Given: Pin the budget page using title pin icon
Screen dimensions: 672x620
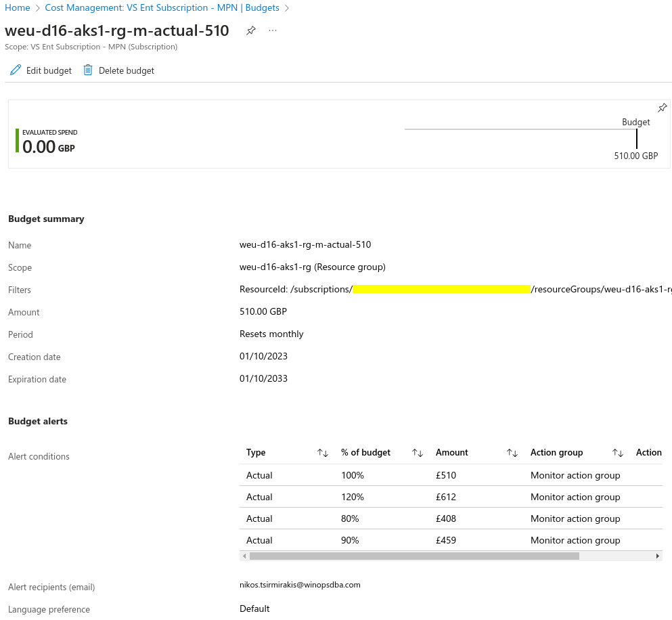Looking at the screenshot, I should (x=251, y=31).
